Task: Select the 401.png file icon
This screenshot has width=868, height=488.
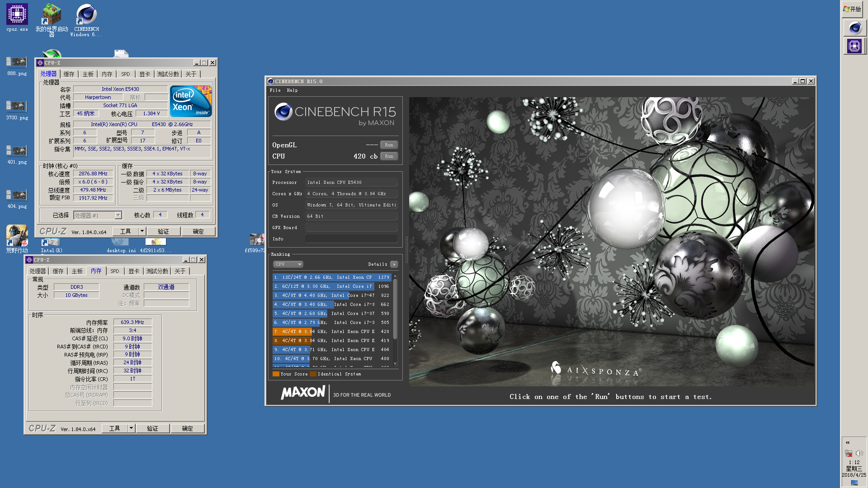Action: click(17, 155)
